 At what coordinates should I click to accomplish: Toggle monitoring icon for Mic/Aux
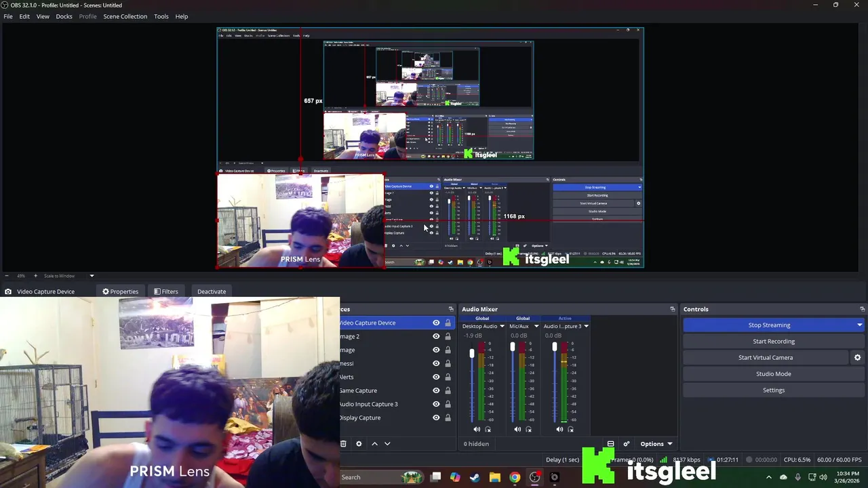click(528, 429)
